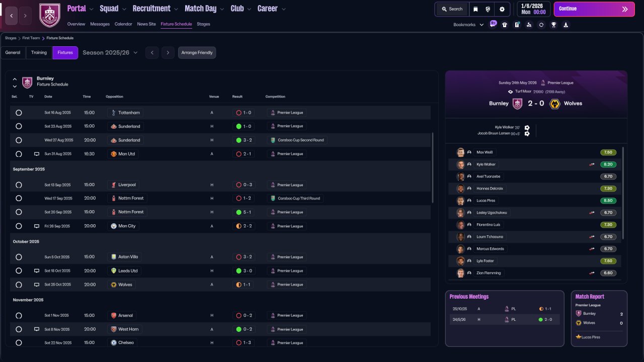
Task: Switch to the News Site tab
Action: point(146,24)
